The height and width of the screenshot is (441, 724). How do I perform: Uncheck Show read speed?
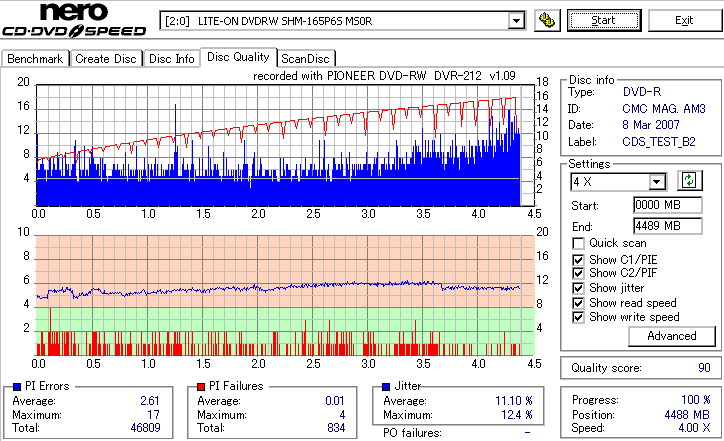[x=578, y=303]
